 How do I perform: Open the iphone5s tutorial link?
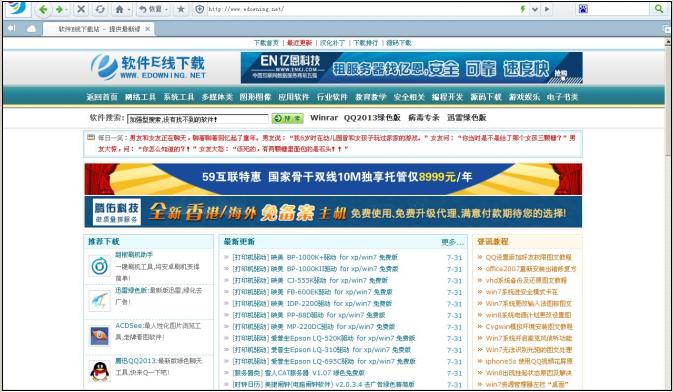click(x=529, y=362)
